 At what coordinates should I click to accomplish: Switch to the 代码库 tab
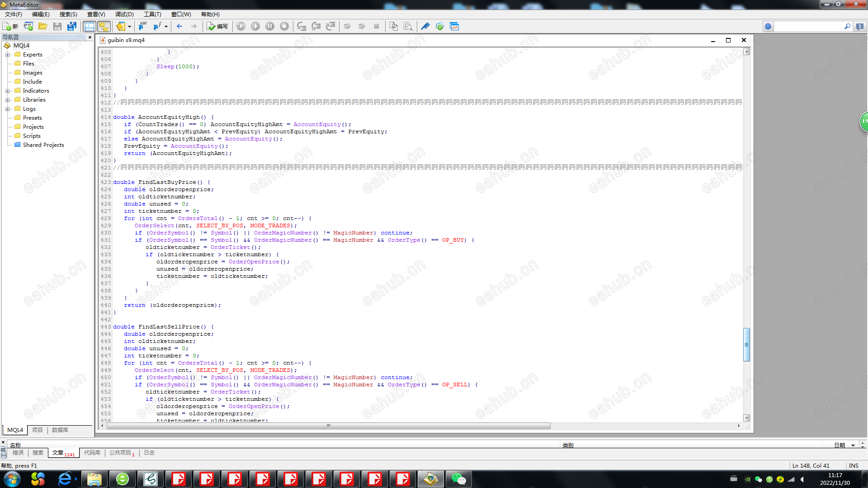92,452
